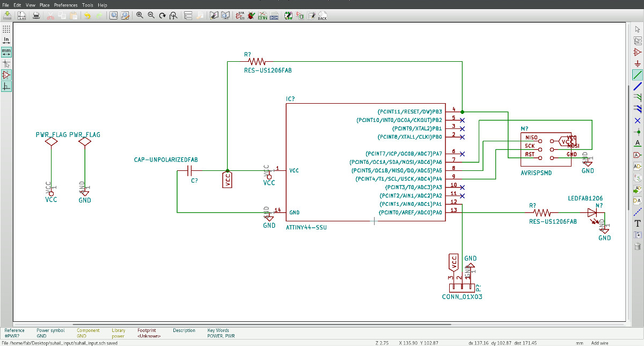
Task: Click the Zoom in magnifier
Action: (140, 16)
